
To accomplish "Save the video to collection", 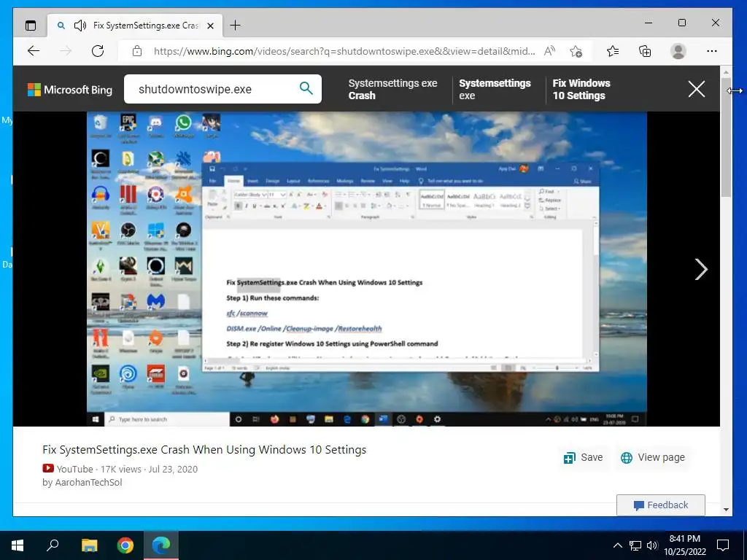I will [583, 458].
